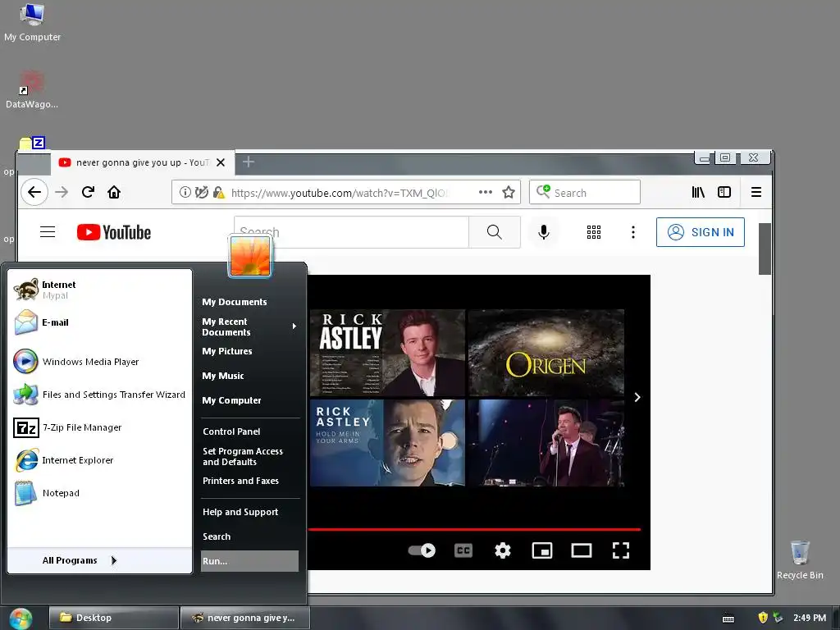Viewport: 840px width, 630px height.
Task: Enter full screen video mode
Action: (x=621, y=550)
